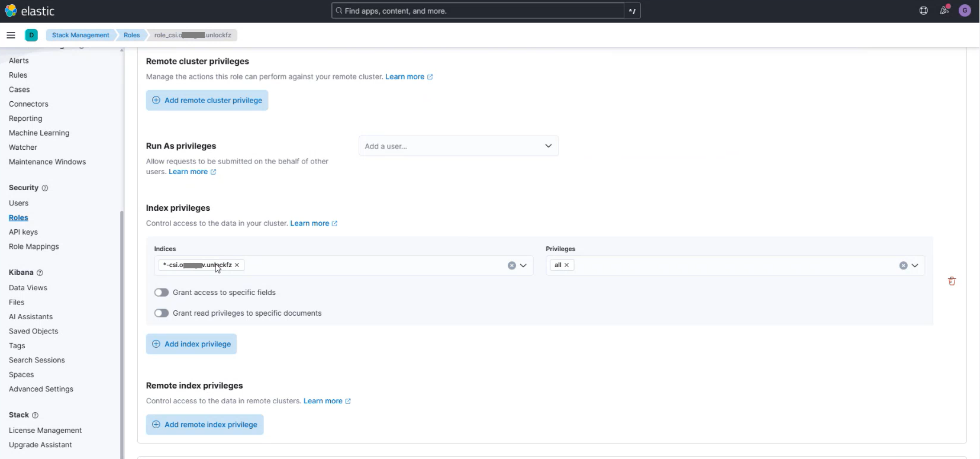This screenshot has height=459, width=980.
Task: Select Roles under Security
Action: (18, 217)
